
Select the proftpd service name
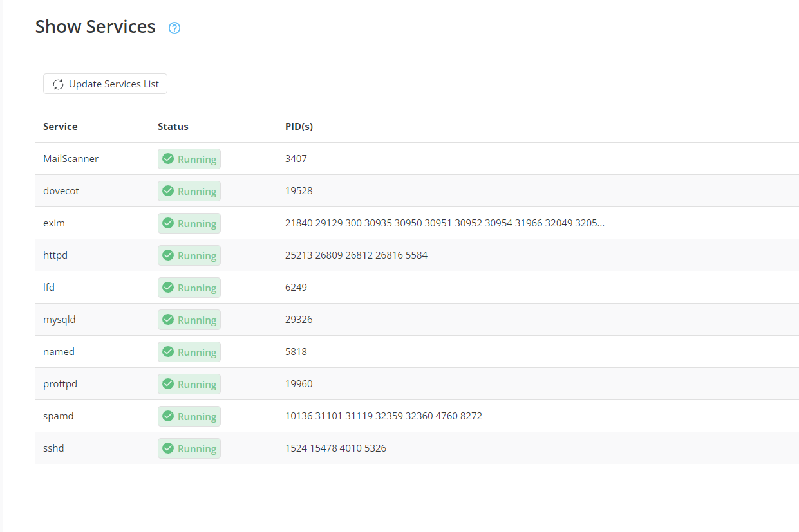60,384
